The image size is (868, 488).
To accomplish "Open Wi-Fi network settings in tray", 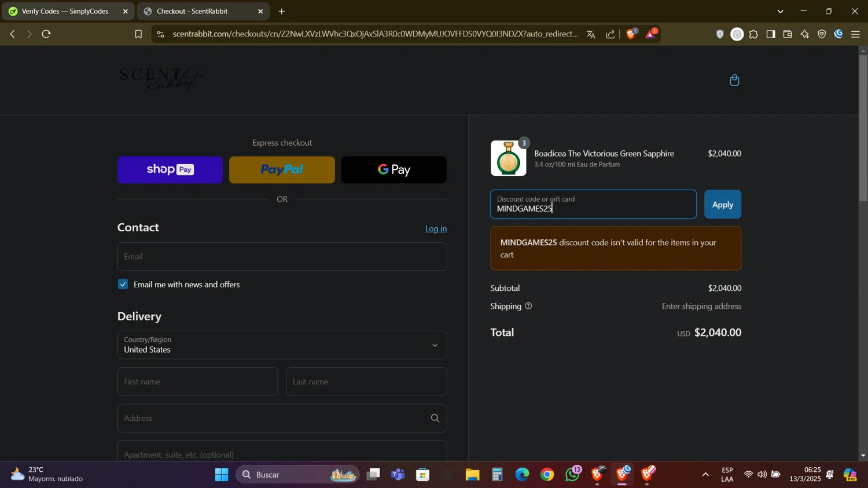I will tap(748, 475).
